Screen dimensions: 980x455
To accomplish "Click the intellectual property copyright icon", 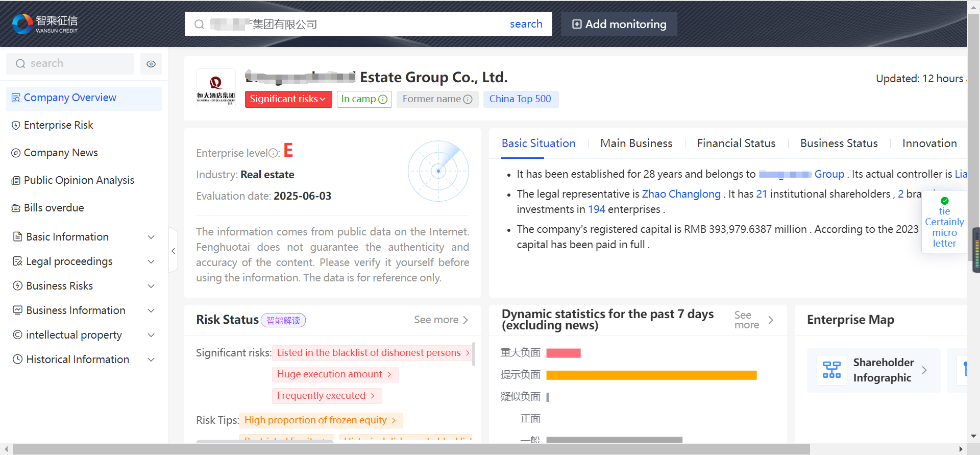I will point(17,334).
